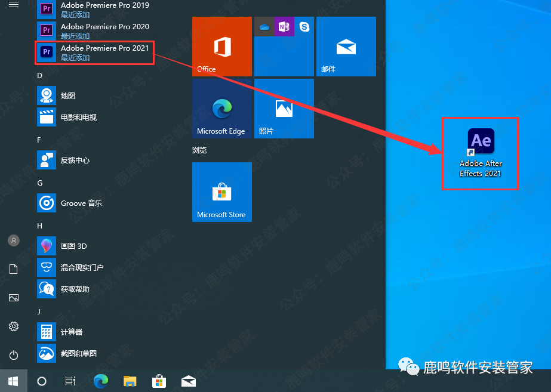
Task: Click the Windows Start button
Action: tap(13, 381)
